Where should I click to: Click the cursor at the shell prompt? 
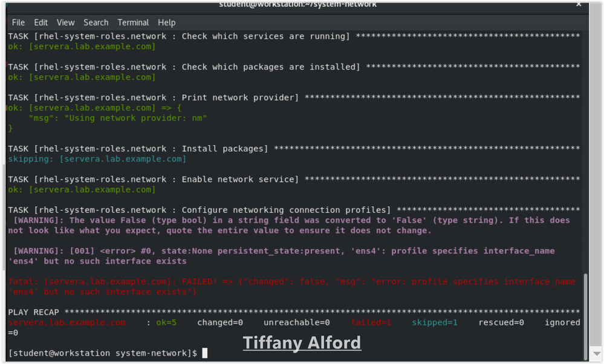(x=205, y=353)
